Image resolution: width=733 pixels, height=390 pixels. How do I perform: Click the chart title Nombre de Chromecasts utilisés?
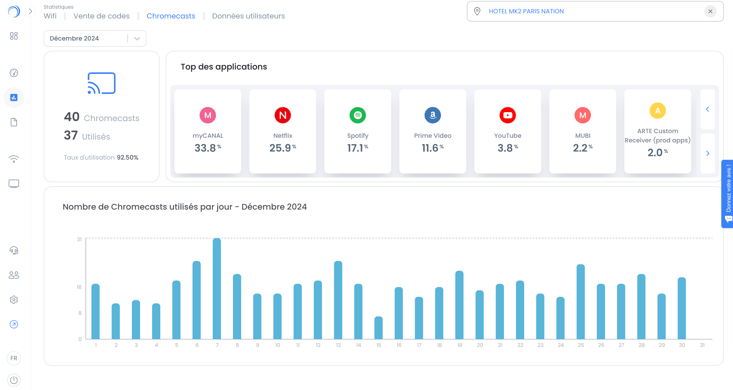(185, 207)
